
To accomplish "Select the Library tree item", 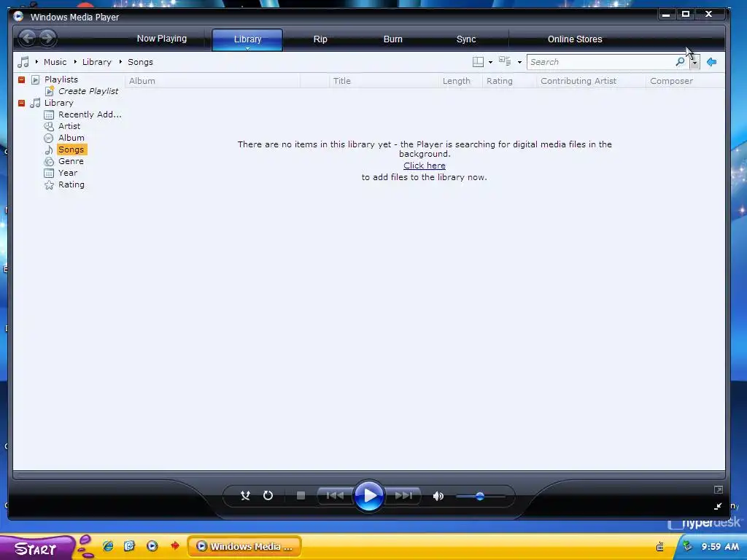I will coord(58,103).
